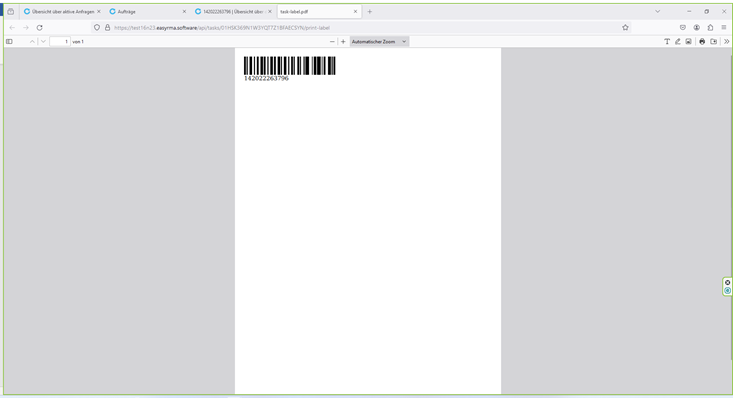The height and width of the screenshot is (398, 733).
Task: Close the 142022263796 tab
Action: click(x=270, y=11)
